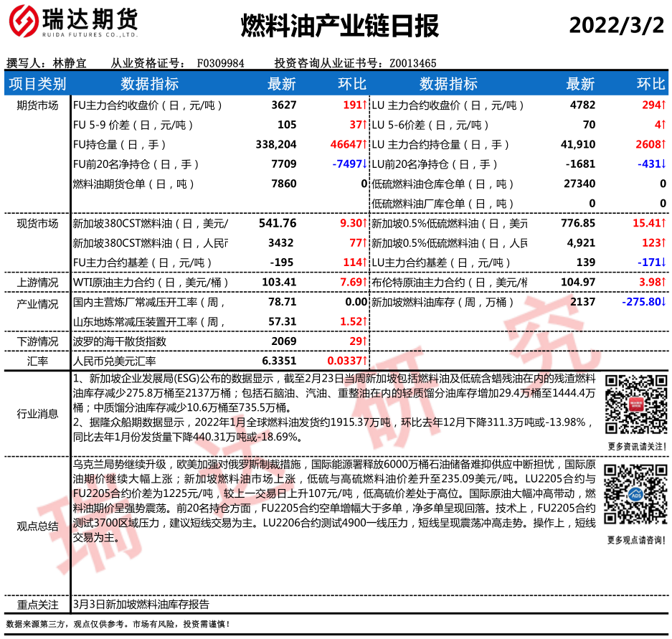Screen dimensions: 672x639
Task: Click the QR code above 更多观点请咨询
Action: pyautogui.click(x=630, y=493)
